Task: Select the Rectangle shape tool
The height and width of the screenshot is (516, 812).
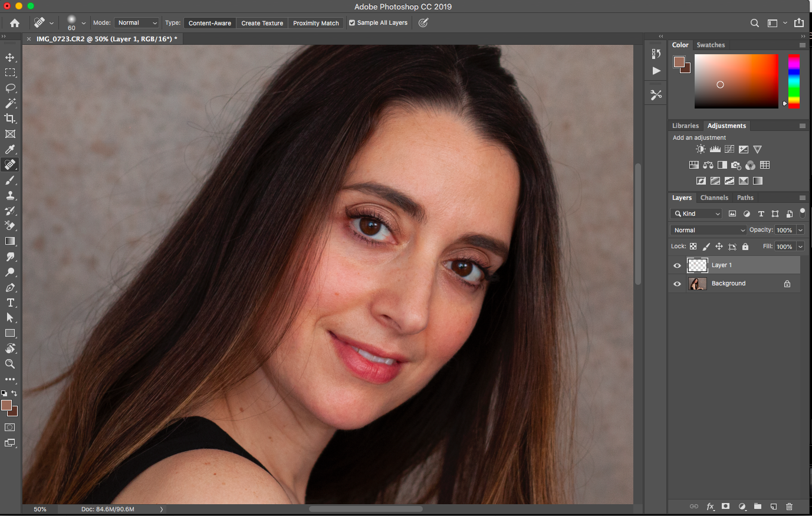Action: pos(10,333)
